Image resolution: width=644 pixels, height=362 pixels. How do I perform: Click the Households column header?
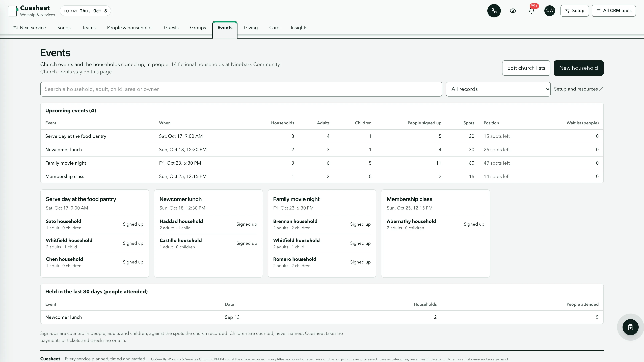coord(282,123)
